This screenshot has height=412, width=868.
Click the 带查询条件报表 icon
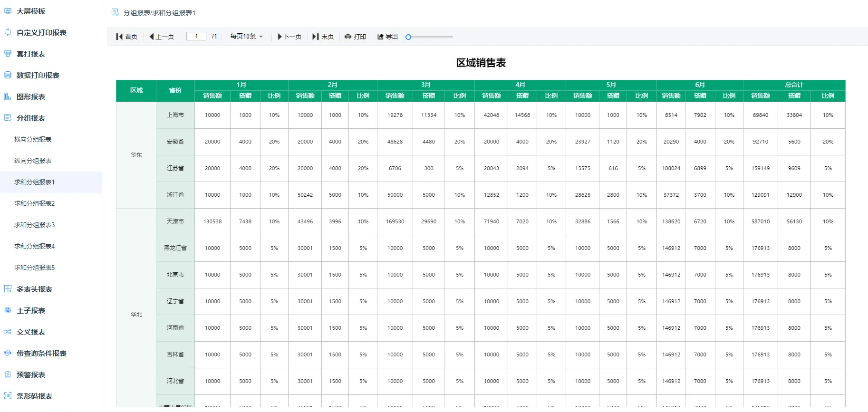coord(8,353)
